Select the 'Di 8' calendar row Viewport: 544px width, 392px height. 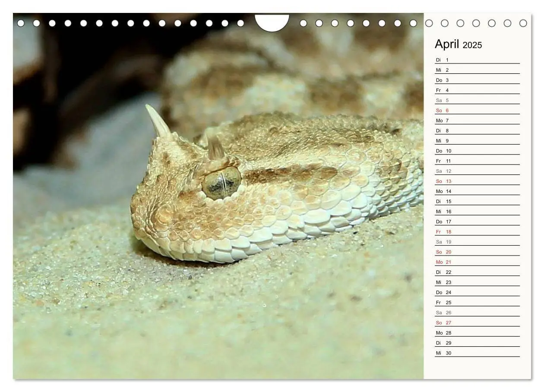click(x=477, y=130)
